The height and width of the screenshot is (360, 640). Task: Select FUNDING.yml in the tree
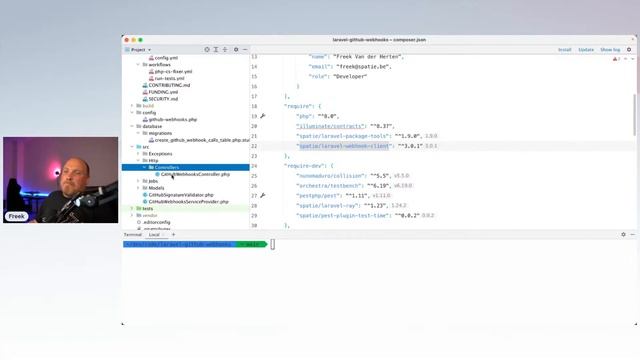click(163, 92)
